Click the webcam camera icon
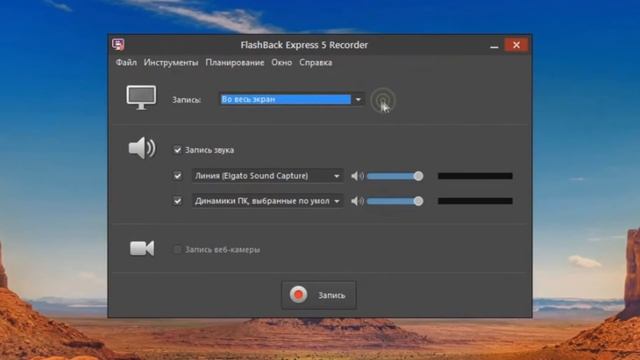Screen dimensions: 640x360 [x=142, y=248]
